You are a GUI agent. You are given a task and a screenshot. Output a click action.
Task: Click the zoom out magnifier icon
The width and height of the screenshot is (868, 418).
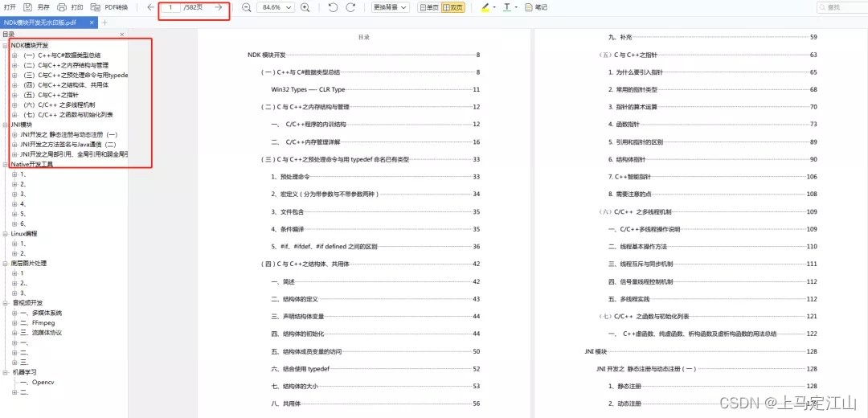tap(247, 7)
